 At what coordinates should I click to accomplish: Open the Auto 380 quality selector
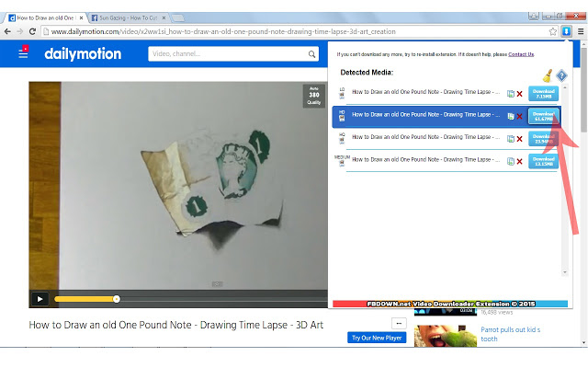(314, 96)
